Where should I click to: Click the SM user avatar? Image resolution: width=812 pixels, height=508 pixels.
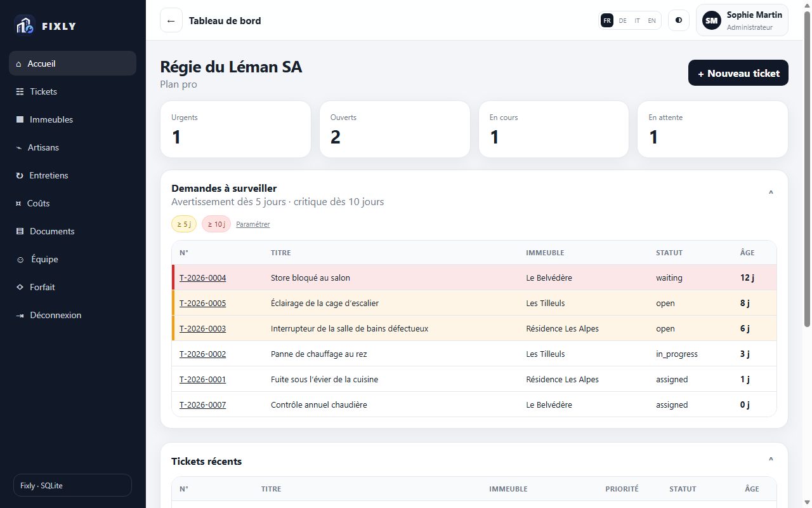[712, 20]
